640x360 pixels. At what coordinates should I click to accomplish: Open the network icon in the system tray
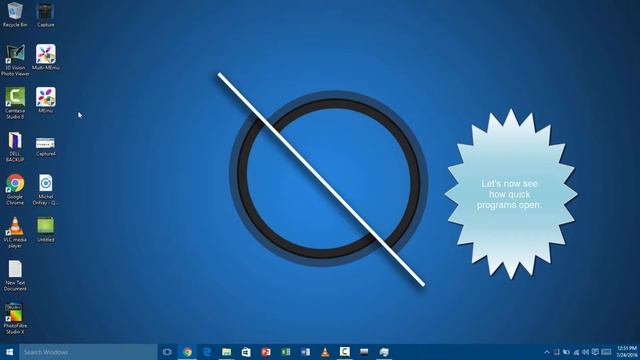tap(576, 352)
